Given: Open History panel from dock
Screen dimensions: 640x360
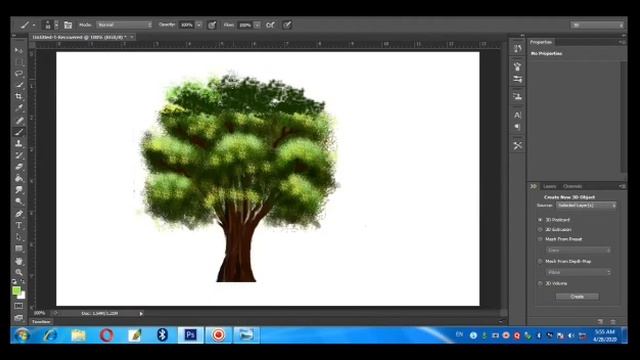Looking at the screenshot, I should [x=518, y=49].
